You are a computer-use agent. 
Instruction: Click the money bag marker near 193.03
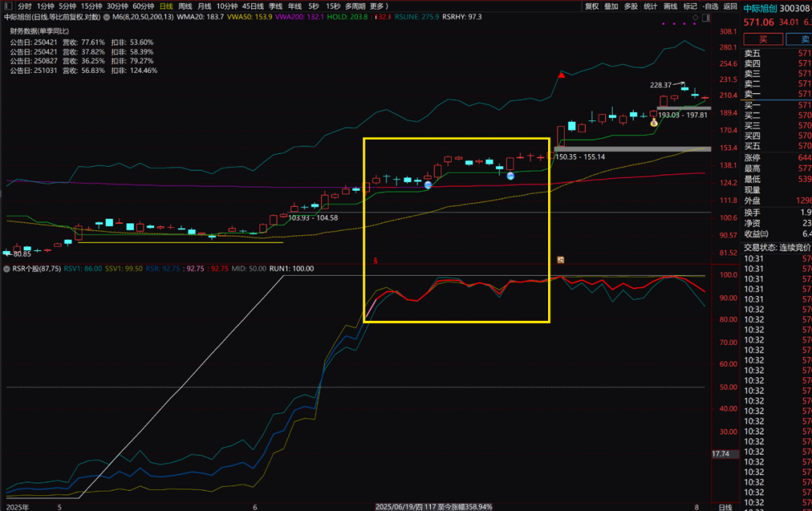click(653, 122)
